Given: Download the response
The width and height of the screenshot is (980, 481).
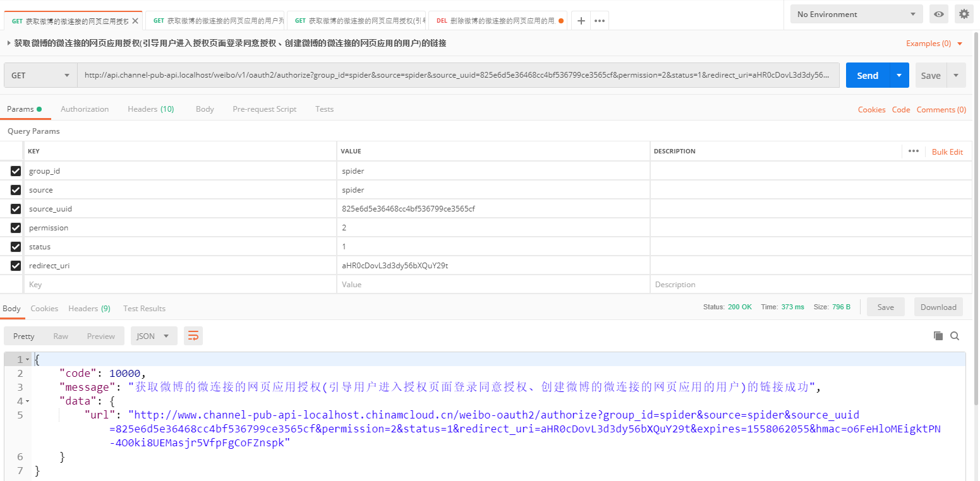Looking at the screenshot, I should point(938,307).
